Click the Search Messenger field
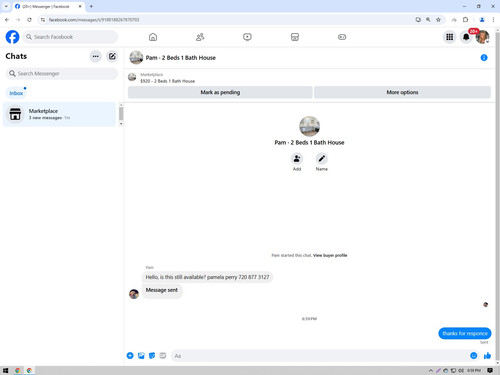 (62, 73)
